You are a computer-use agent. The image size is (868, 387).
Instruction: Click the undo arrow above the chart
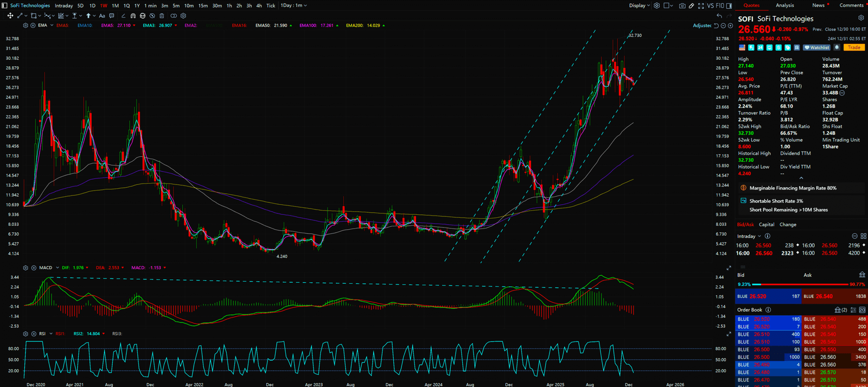click(x=719, y=16)
